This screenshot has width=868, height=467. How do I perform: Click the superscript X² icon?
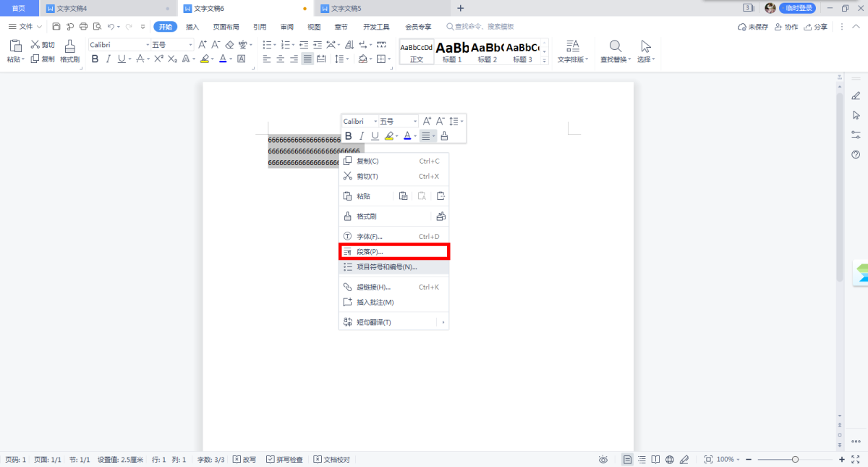pos(158,59)
